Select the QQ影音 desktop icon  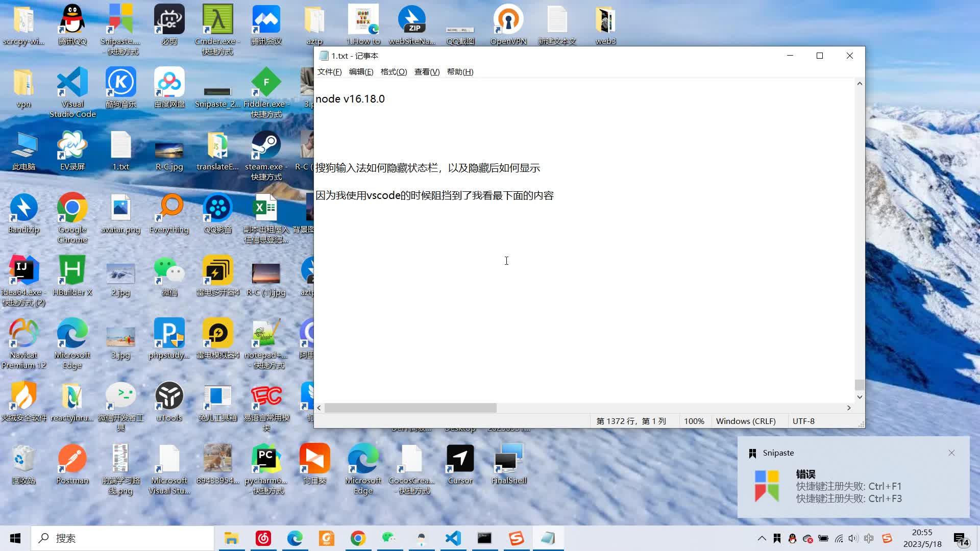(x=218, y=213)
